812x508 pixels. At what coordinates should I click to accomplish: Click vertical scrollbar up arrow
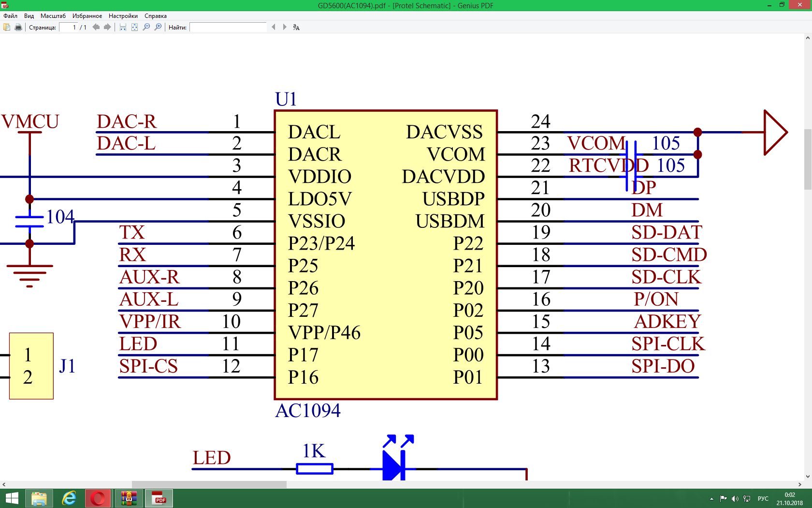coord(808,38)
